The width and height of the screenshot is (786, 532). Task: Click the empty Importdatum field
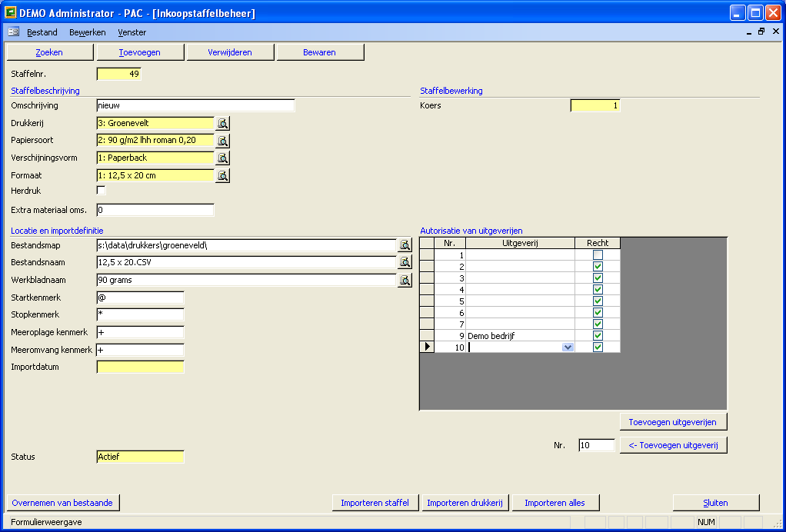[140, 367]
